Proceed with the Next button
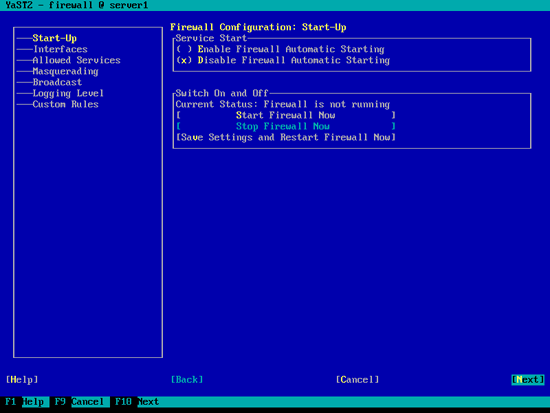The height and width of the screenshot is (413, 550). point(528,380)
